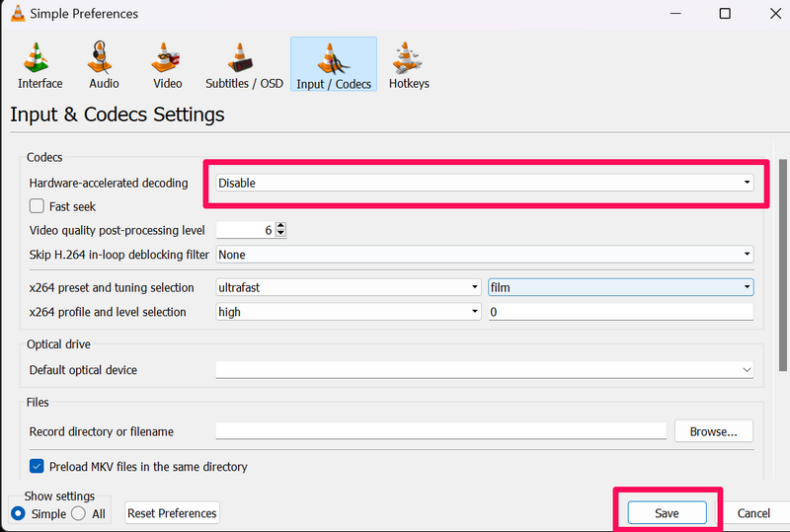Expand Skip H.264 in-loop deblocking filter dropdown
790x532 pixels.
point(484,255)
